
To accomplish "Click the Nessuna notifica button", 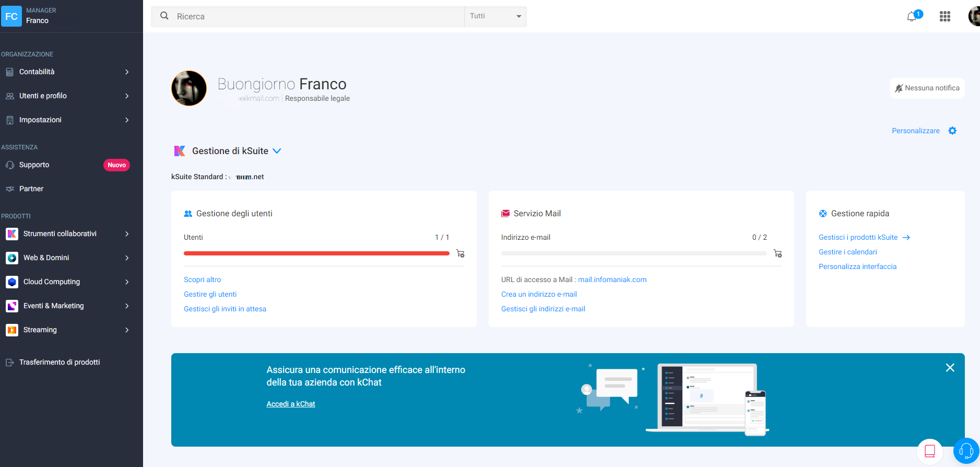I will [927, 88].
